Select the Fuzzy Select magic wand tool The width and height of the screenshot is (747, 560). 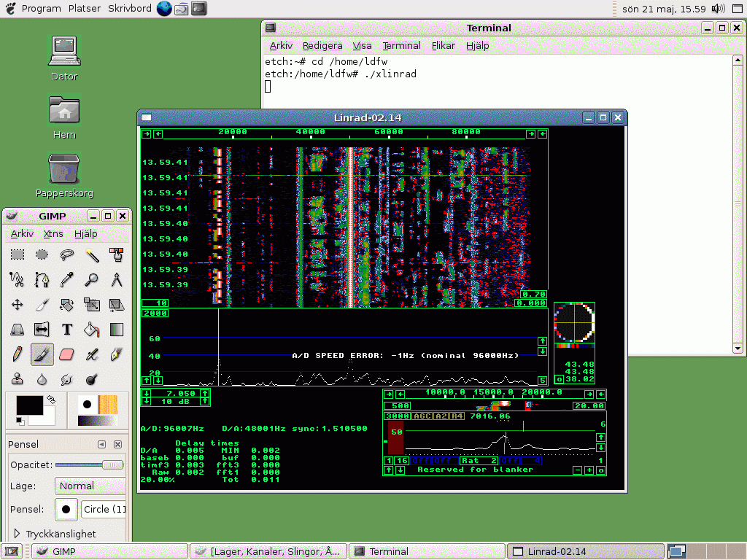(91, 254)
